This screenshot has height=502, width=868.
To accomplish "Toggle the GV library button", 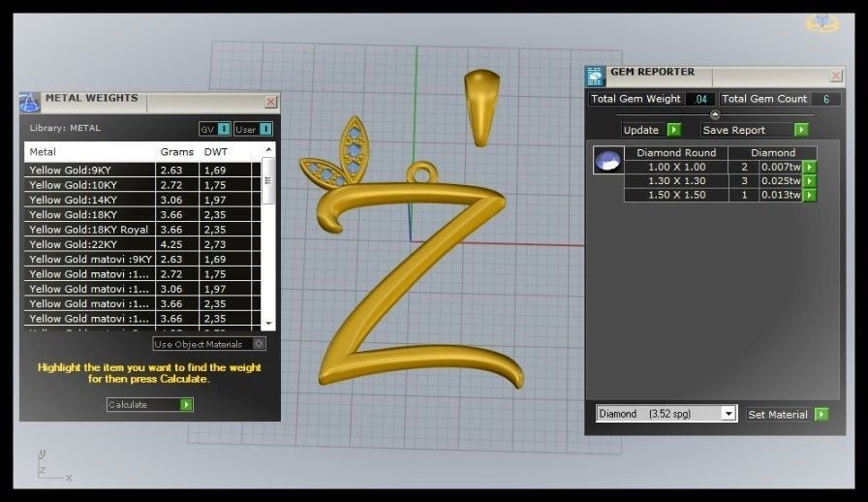I will 214,129.
